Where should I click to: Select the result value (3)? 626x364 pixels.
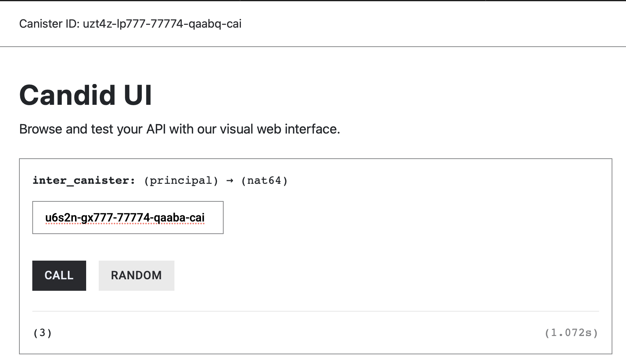(42, 333)
